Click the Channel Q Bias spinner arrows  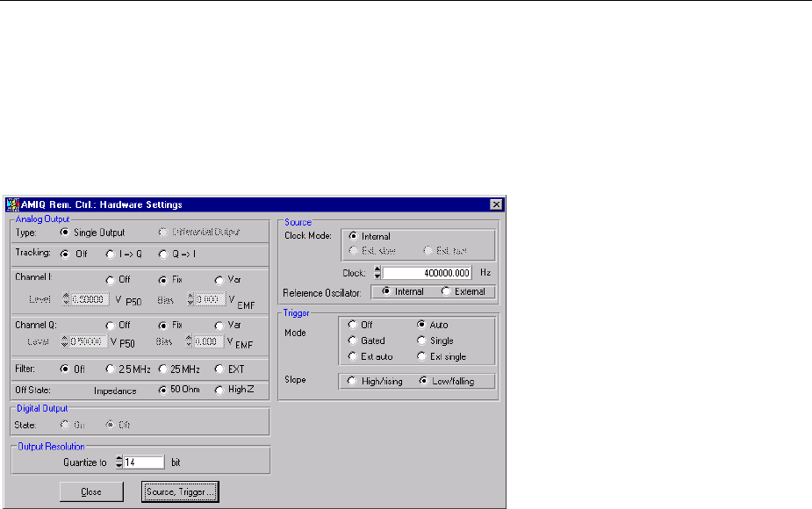[x=189, y=341]
